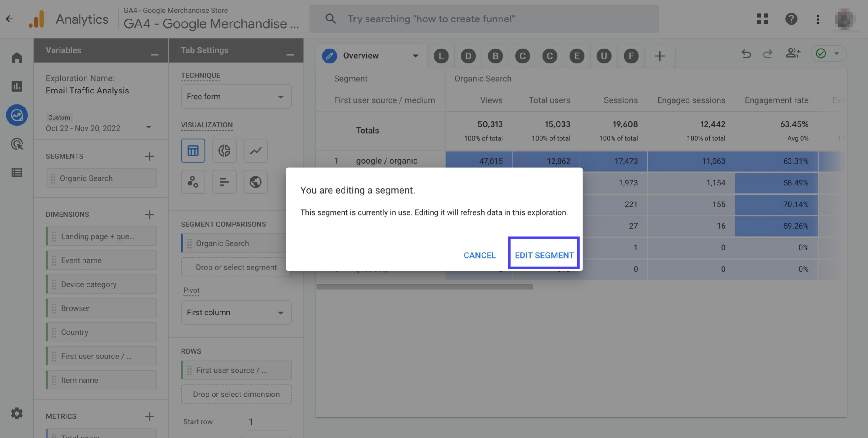
Task: Switch to the D tab
Action: [x=468, y=56]
